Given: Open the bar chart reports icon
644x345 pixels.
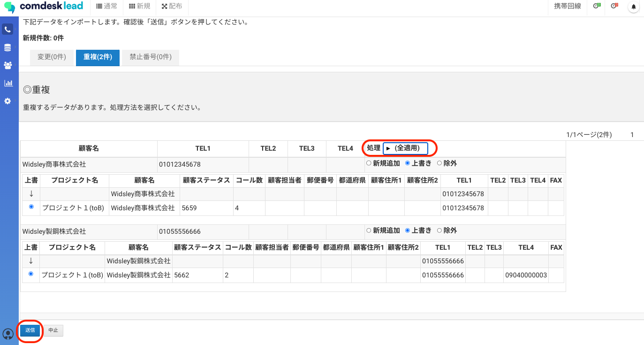Looking at the screenshot, I should click(x=8, y=83).
